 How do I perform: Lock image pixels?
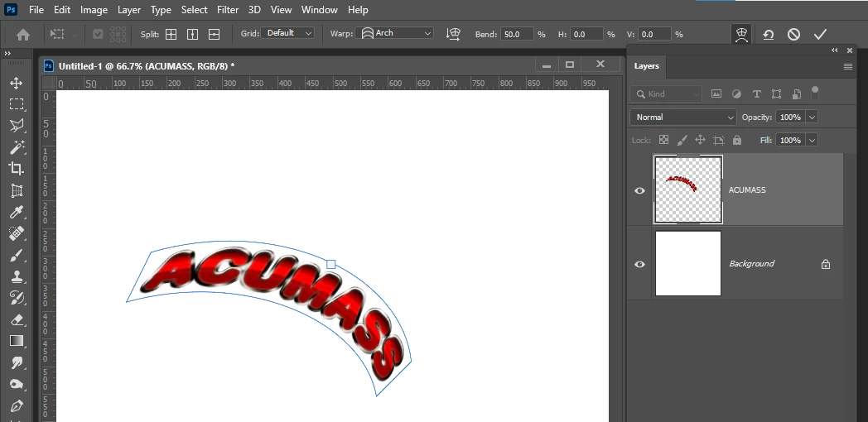(x=682, y=140)
